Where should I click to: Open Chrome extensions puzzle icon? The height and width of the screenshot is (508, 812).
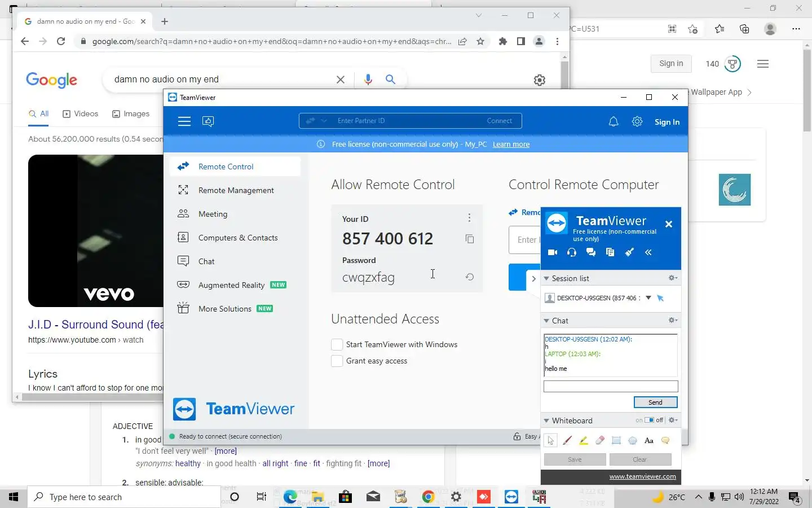point(503,41)
